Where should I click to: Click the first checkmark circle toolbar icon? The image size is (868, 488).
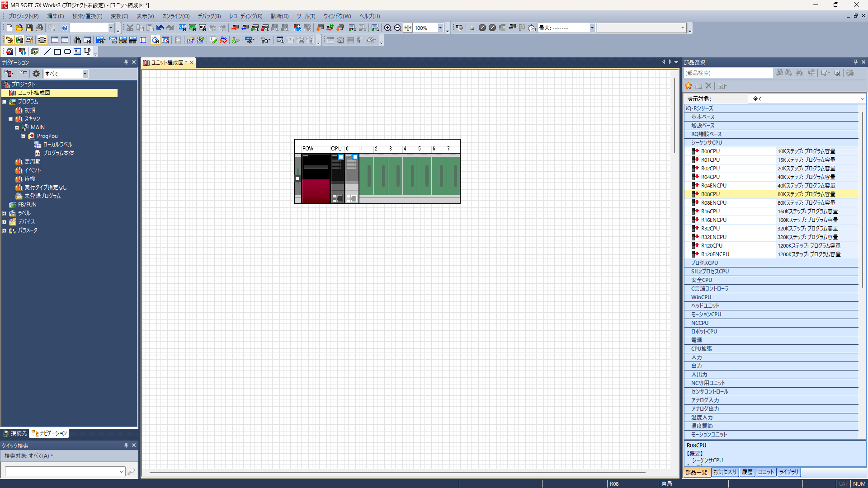click(x=482, y=28)
